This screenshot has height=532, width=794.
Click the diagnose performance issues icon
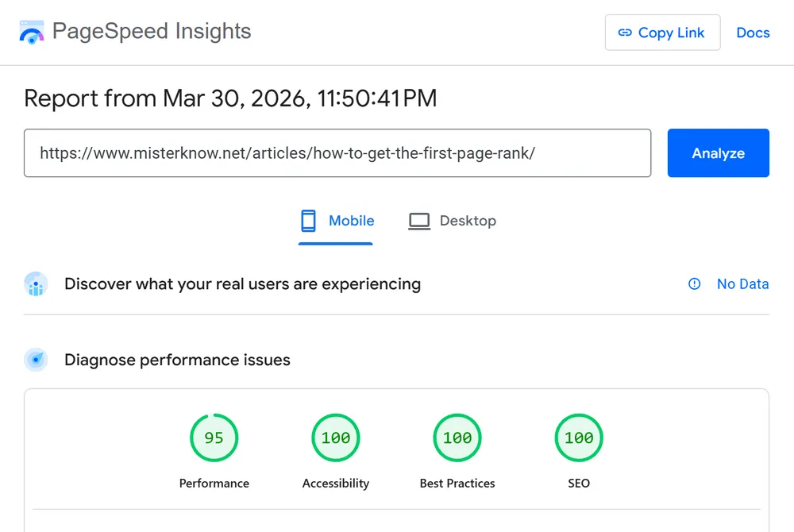[36, 360]
